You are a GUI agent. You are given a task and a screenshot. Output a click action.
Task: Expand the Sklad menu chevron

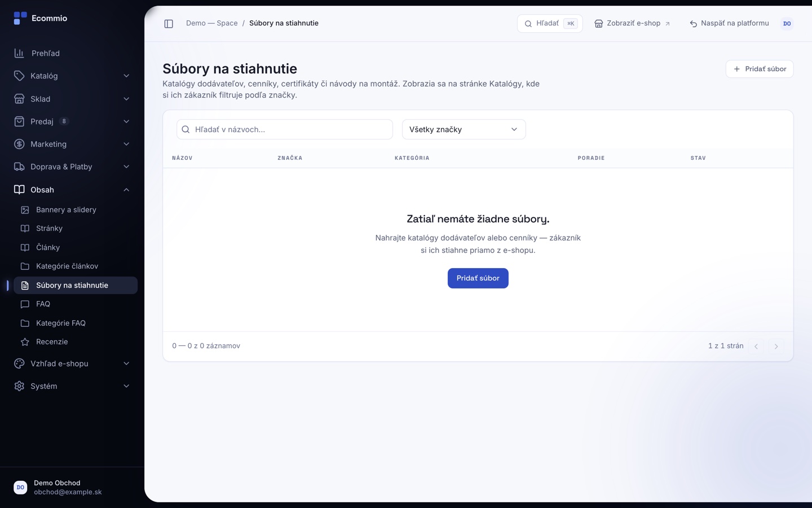(126, 99)
